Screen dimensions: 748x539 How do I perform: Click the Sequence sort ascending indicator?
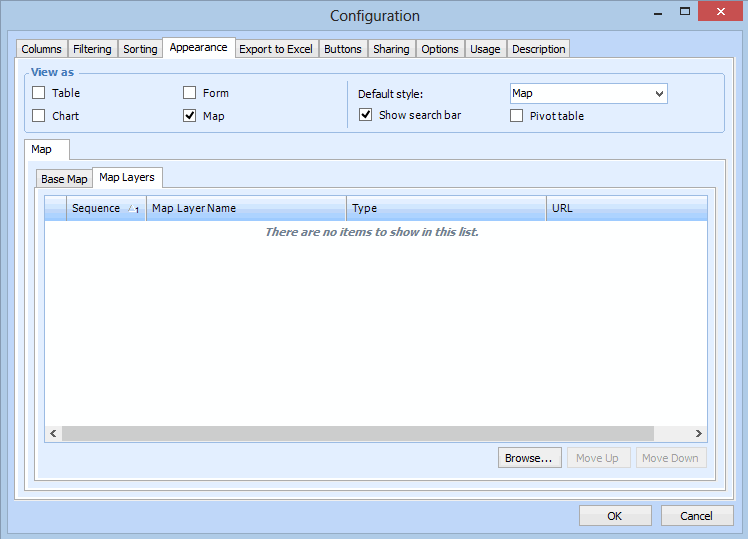(x=133, y=208)
